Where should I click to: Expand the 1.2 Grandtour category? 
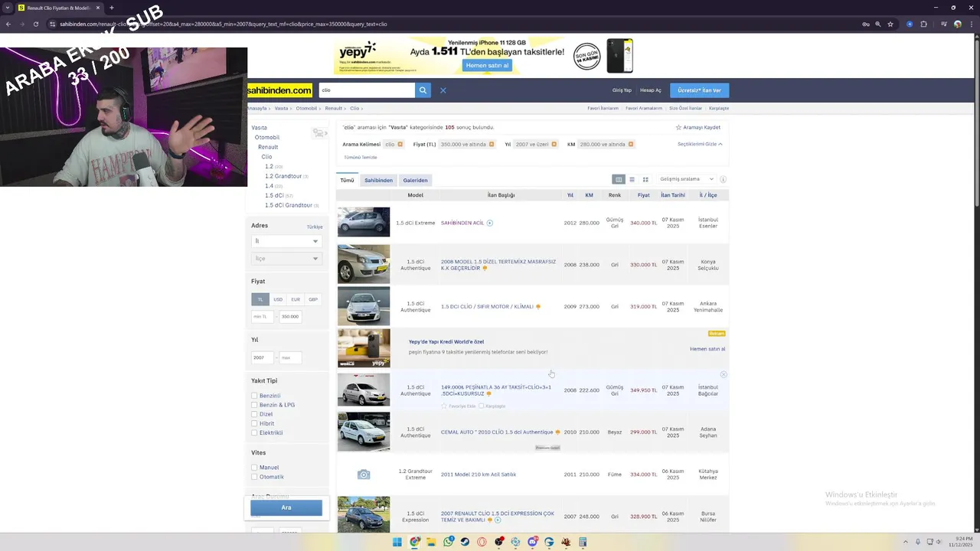click(283, 176)
